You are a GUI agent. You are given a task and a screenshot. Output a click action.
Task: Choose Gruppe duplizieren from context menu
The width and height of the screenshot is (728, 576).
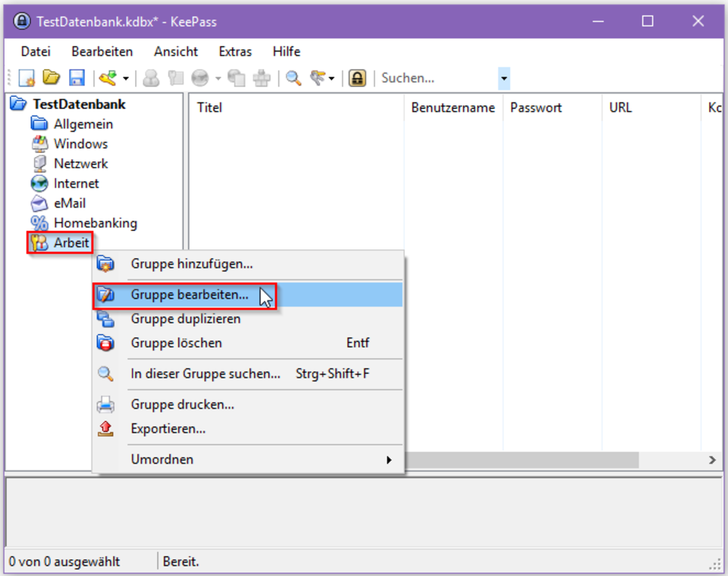(249, 319)
